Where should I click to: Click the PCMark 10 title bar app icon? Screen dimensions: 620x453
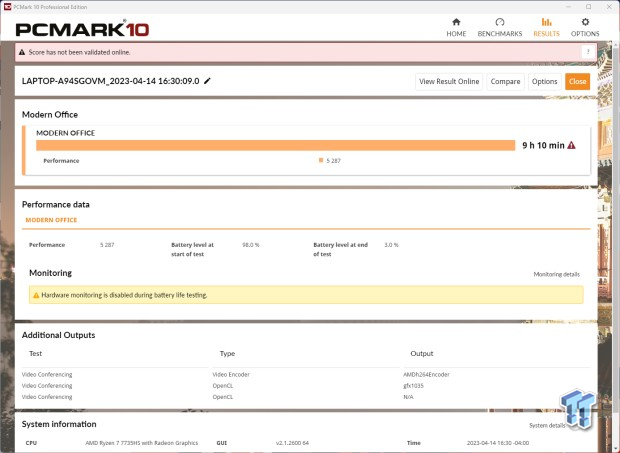7,7
